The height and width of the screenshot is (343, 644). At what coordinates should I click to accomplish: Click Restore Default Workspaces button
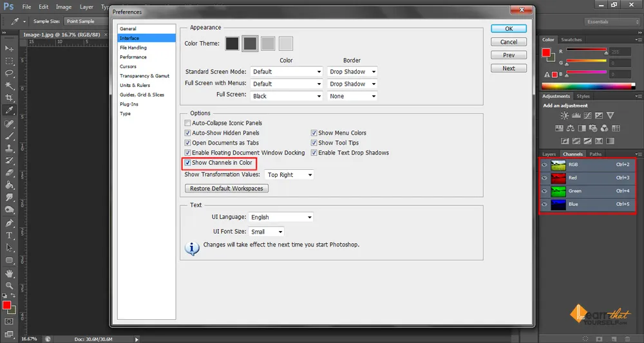[227, 189]
